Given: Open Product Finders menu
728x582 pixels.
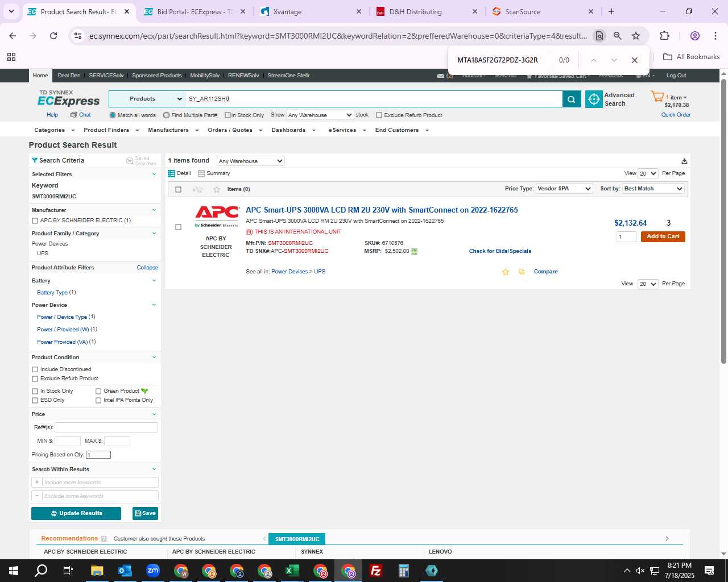Looking at the screenshot, I should pyautogui.click(x=111, y=130).
